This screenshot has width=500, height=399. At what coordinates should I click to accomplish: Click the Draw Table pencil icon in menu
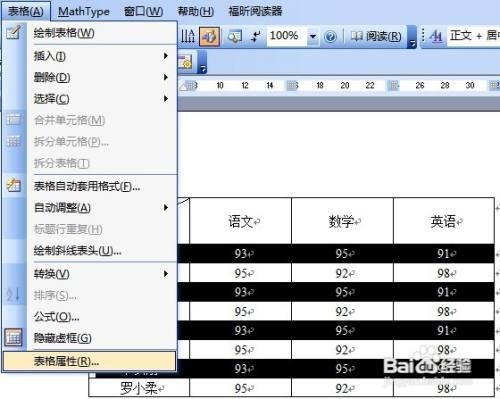[13, 32]
